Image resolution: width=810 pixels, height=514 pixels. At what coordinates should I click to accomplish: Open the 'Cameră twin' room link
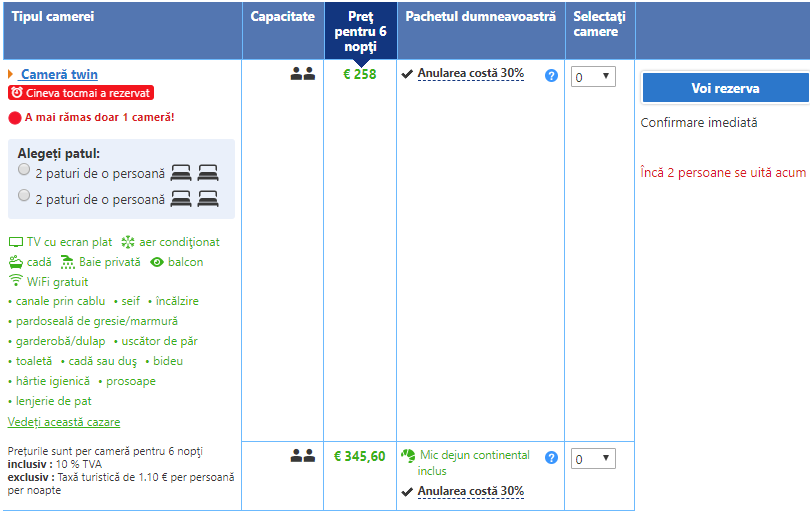point(59,75)
